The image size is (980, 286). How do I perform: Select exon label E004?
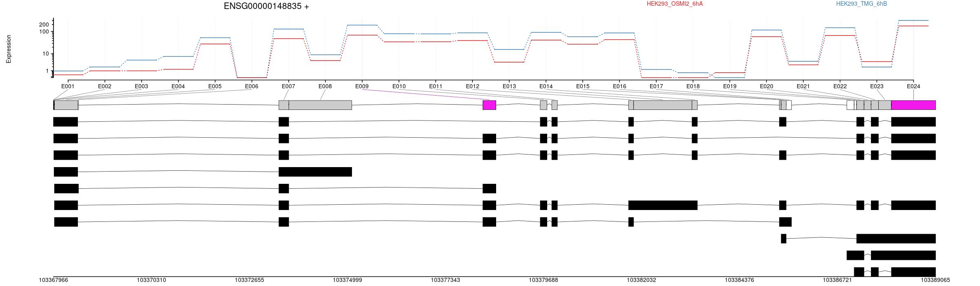click(x=178, y=86)
